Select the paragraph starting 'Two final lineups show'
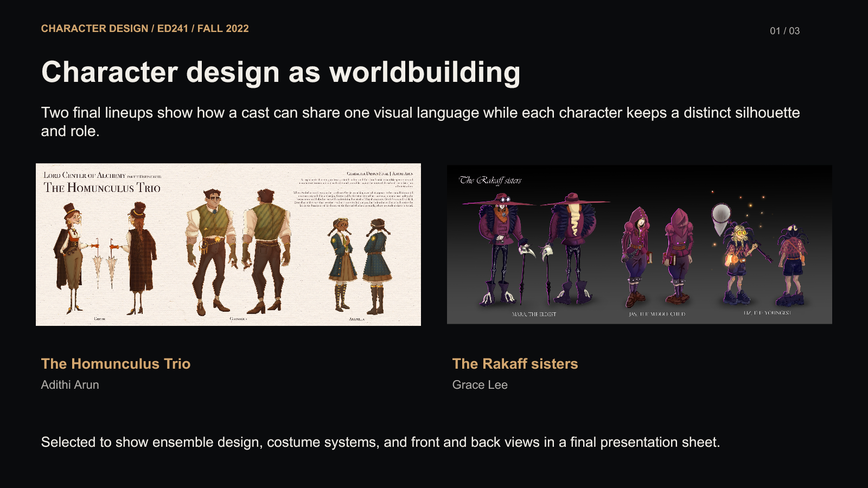This screenshot has width=868, height=488. 420,122
